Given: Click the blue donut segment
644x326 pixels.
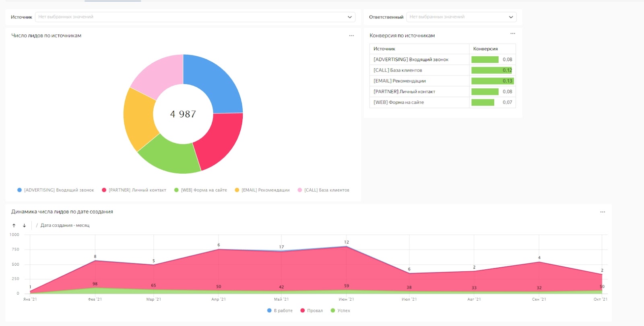Looking at the screenshot, I should click(x=215, y=82).
